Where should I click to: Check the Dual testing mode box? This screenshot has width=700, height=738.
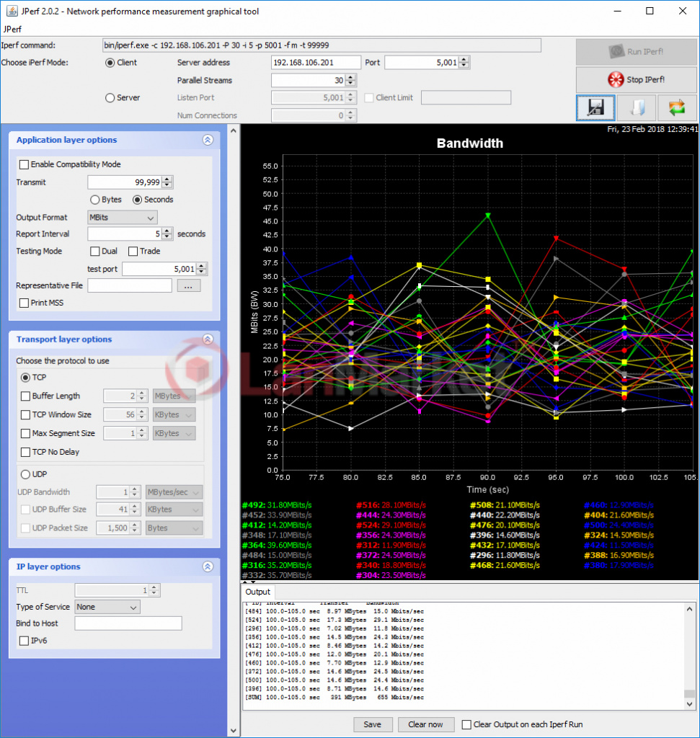(96, 251)
